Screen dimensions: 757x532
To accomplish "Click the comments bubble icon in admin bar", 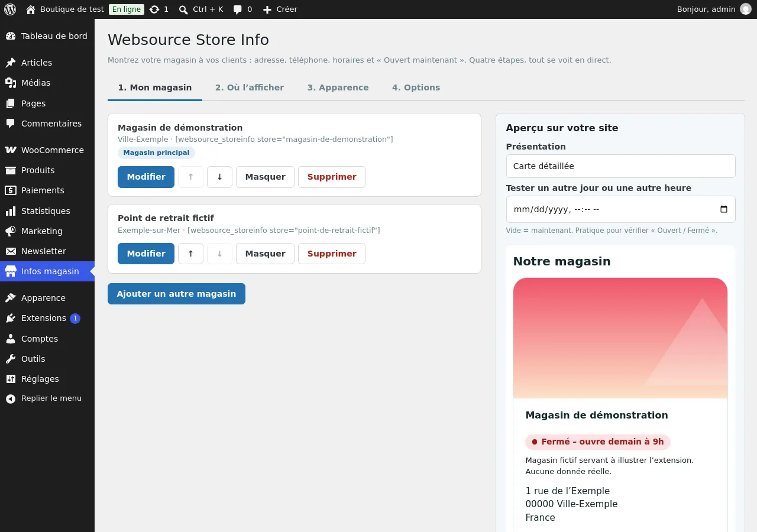I will (x=238, y=9).
